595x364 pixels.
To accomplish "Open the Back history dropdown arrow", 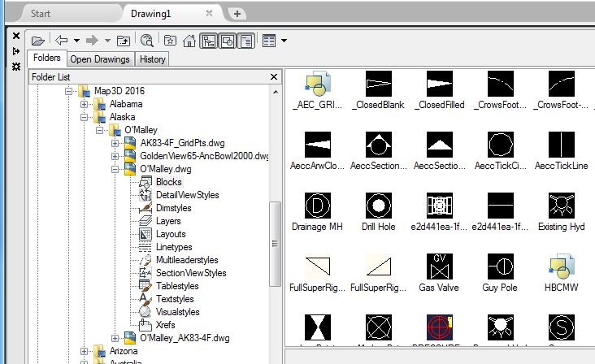I will (x=76, y=41).
